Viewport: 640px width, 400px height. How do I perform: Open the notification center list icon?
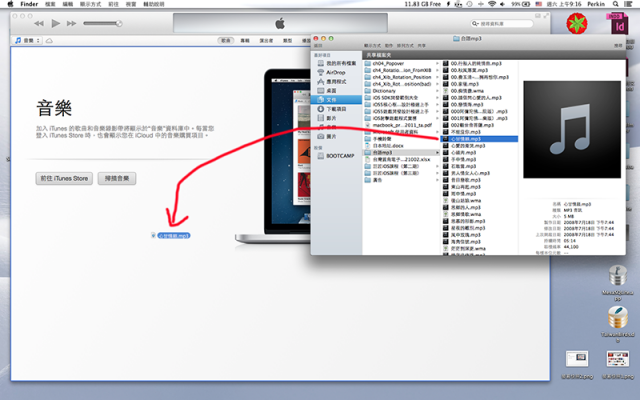[x=629, y=4]
